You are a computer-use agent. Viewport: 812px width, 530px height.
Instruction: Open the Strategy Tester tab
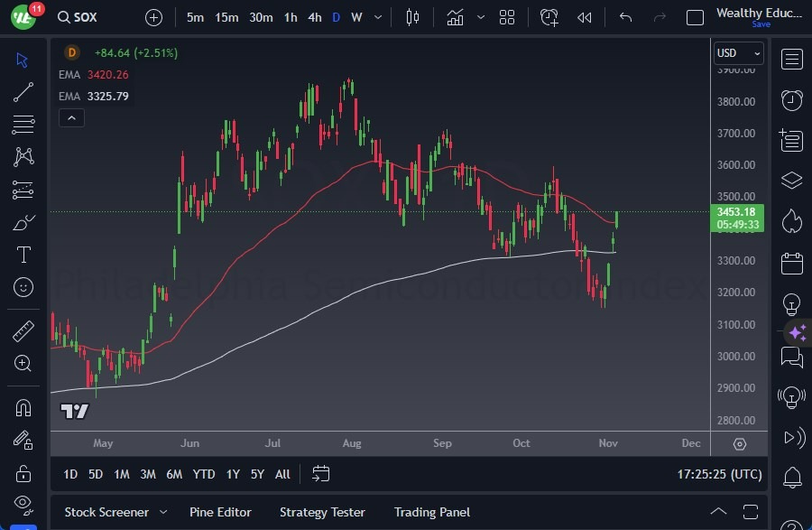click(x=322, y=512)
